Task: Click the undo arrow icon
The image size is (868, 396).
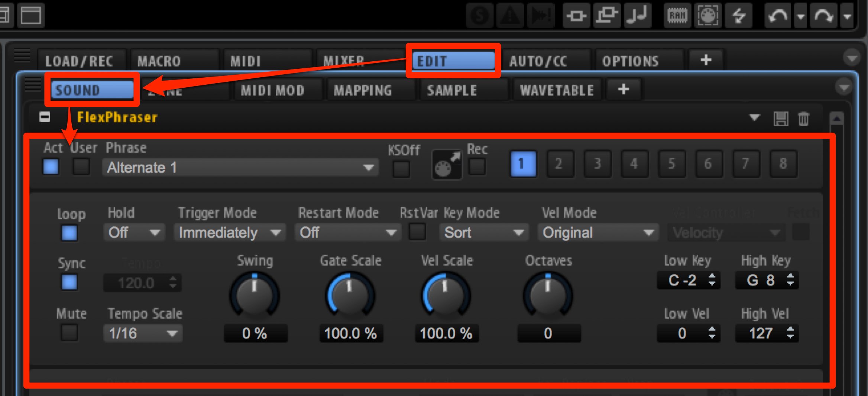Action: click(x=778, y=16)
